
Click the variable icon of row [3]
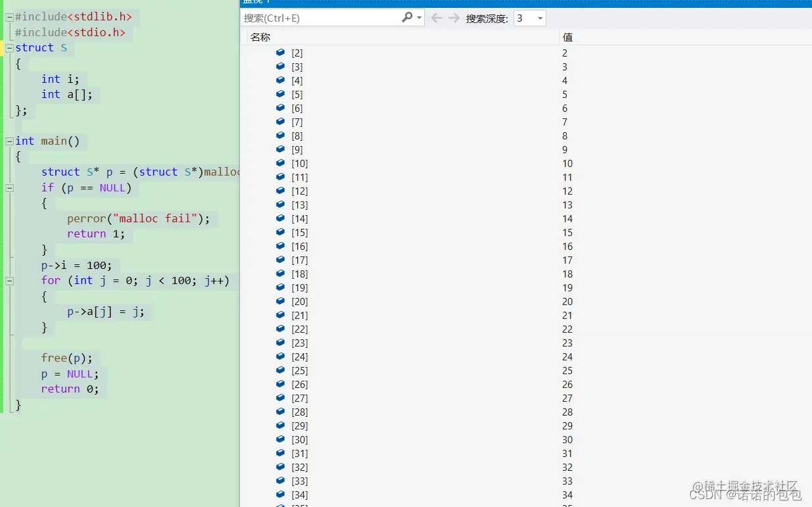pyautogui.click(x=280, y=66)
